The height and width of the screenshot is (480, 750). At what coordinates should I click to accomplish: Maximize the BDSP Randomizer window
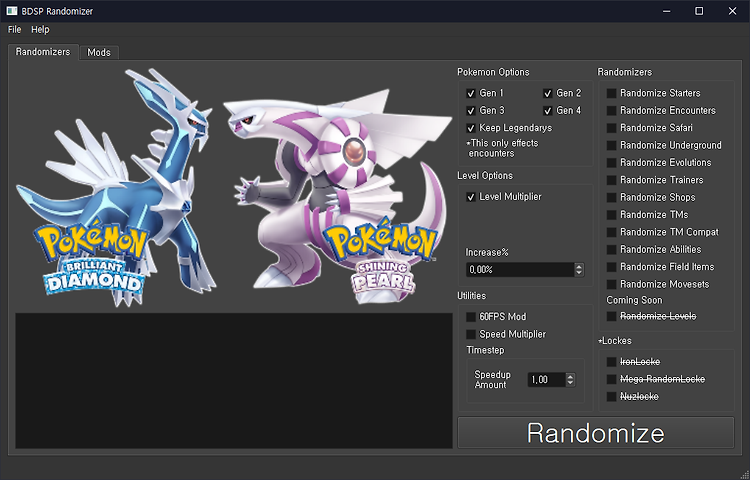[699, 11]
